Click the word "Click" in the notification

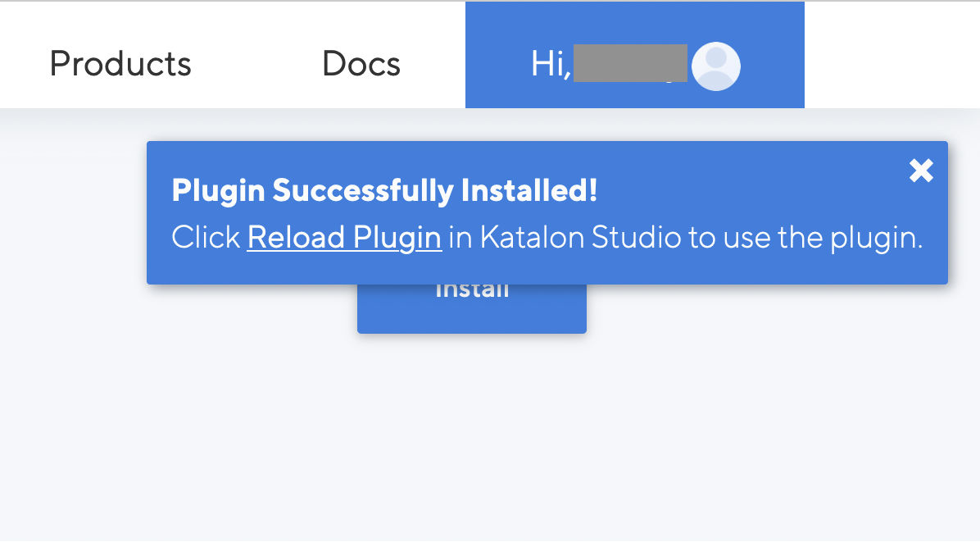tap(206, 238)
